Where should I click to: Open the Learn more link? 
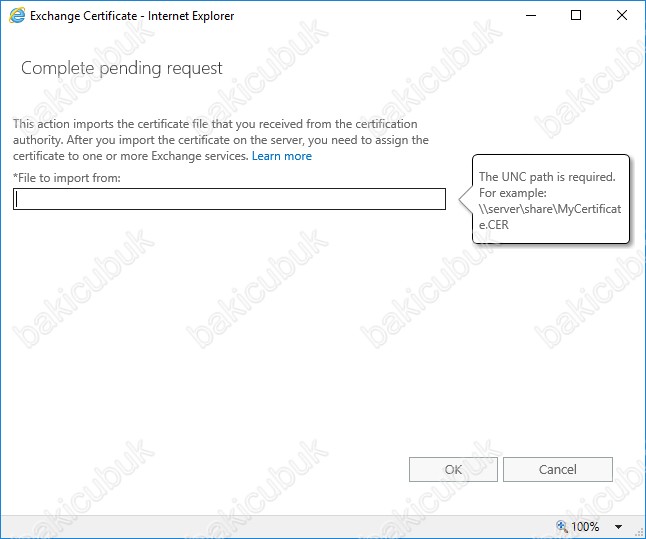click(x=282, y=156)
